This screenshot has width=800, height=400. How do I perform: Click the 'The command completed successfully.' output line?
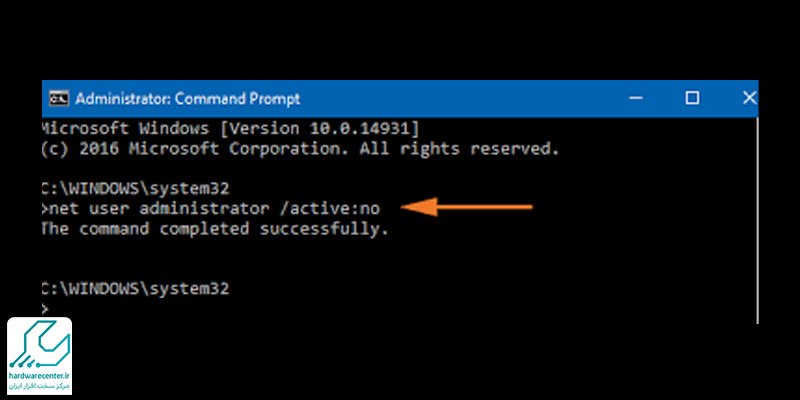click(x=215, y=229)
